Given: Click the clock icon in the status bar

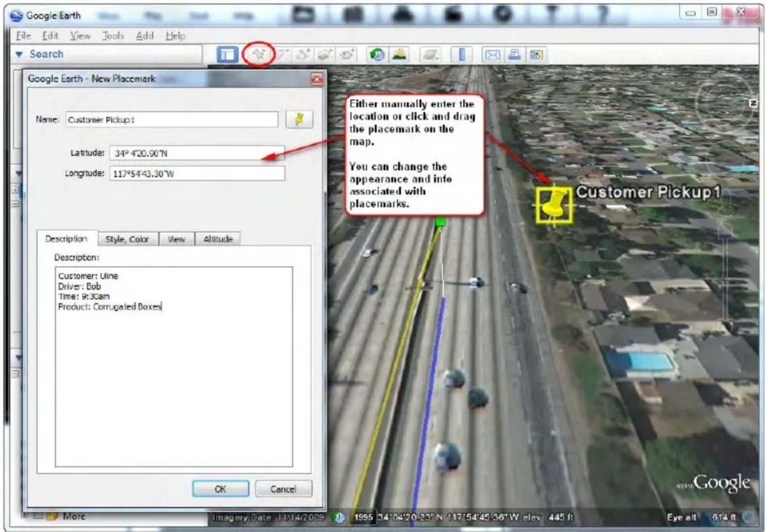Looking at the screenshot, I should [x=339, y=517].
